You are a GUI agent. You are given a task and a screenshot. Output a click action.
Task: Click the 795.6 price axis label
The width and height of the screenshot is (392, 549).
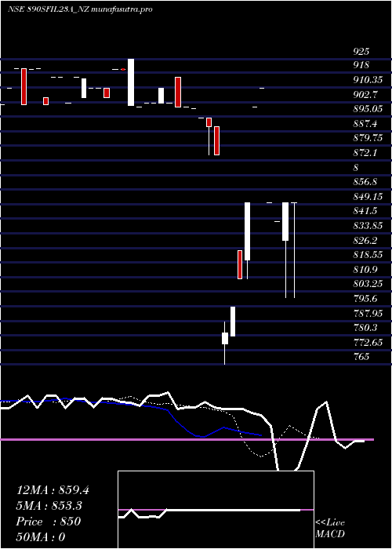[x=365, y=298]
